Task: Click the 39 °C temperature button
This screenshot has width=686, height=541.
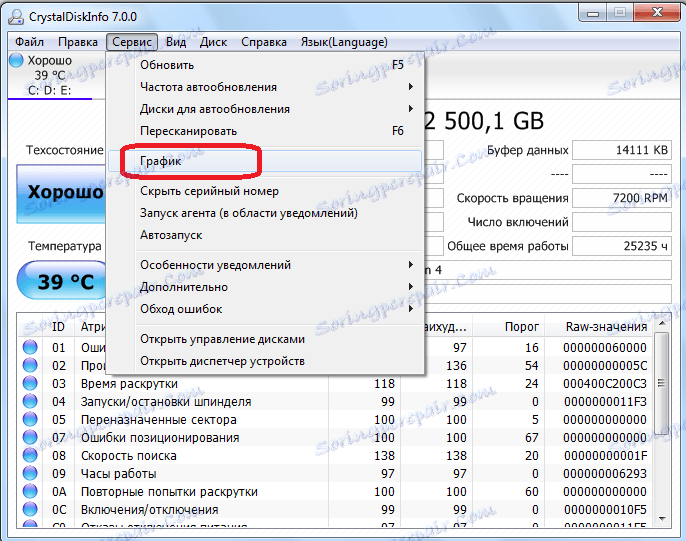Action: pos(62,281)
